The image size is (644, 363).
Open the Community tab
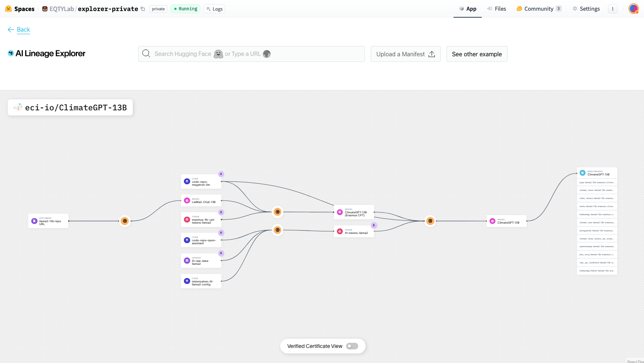click(x=539, y=9)
